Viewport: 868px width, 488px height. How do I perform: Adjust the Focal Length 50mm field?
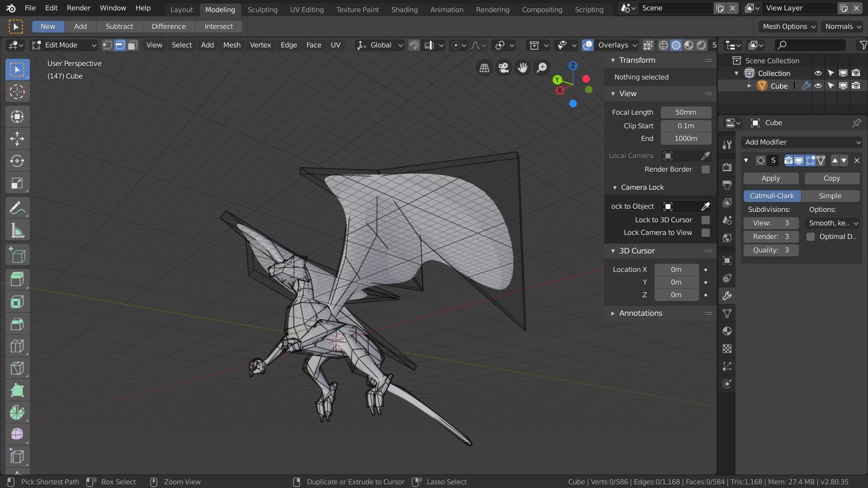click(x=686, y=113)
